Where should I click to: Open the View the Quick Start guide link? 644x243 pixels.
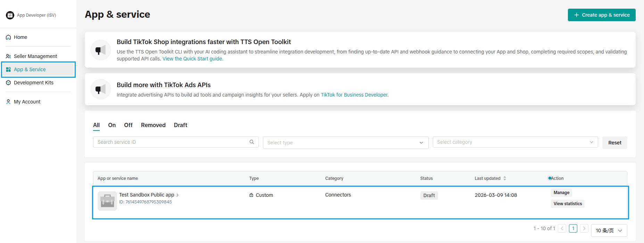pyautogui.click(x=193, y=59)
